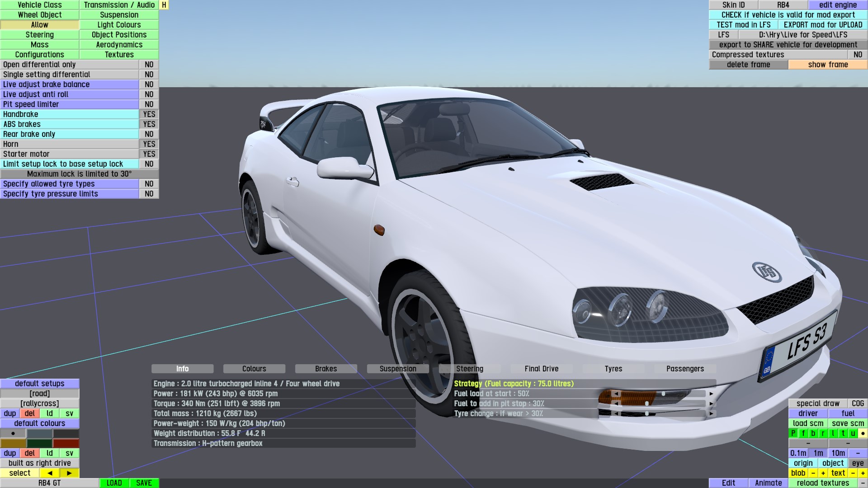Click the plus button next to blob

pyautogui.click(x=823, y=473)
